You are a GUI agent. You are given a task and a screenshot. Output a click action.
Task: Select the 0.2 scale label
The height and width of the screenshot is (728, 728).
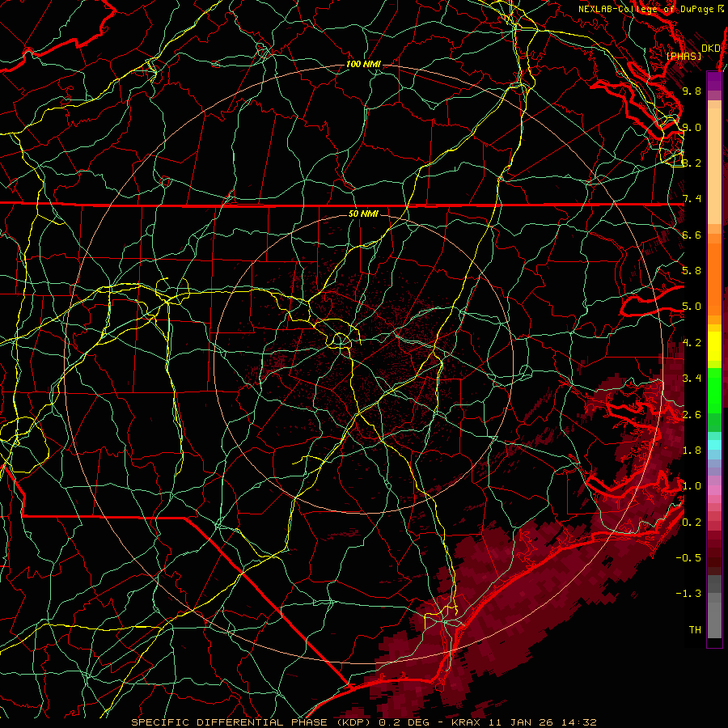(x=692, y=523)
